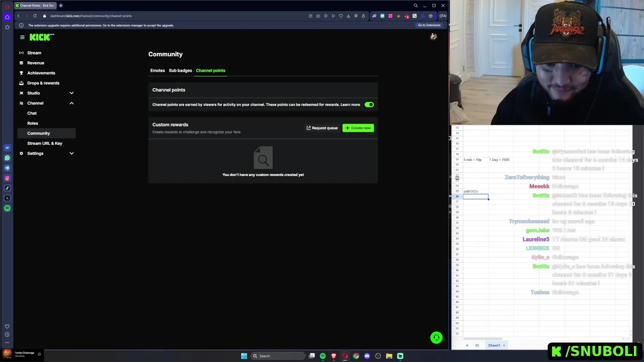This screenshot has width=644, height=362.
Task: Open File Explorer from the taskbar
Action: click(x=389, y=356)
